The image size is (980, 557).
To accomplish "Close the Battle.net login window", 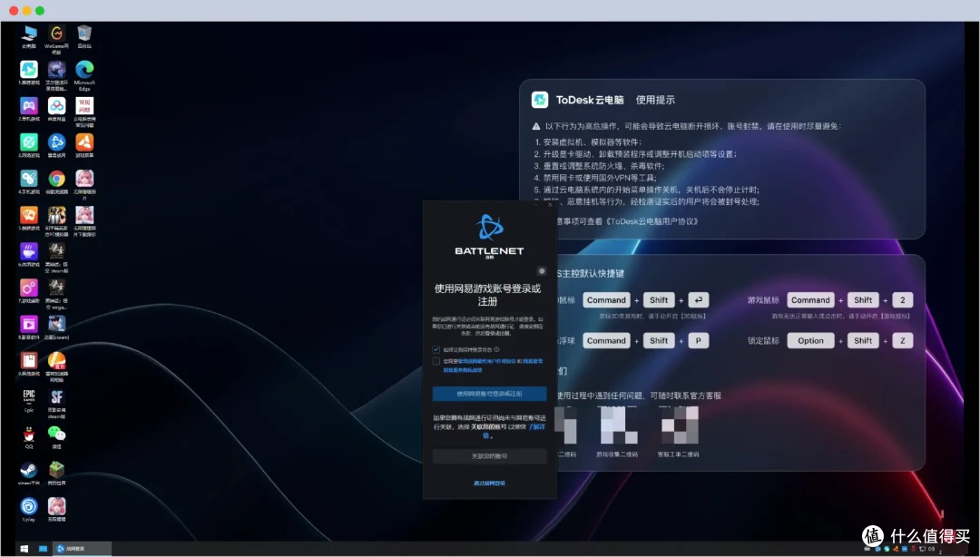I will click(550, 204).
